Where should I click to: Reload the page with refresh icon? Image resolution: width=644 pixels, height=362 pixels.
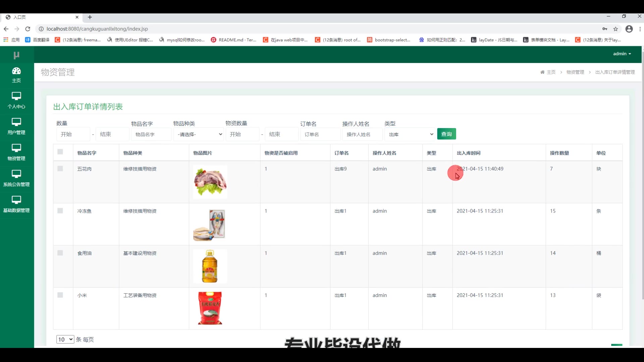pos(28,29)
